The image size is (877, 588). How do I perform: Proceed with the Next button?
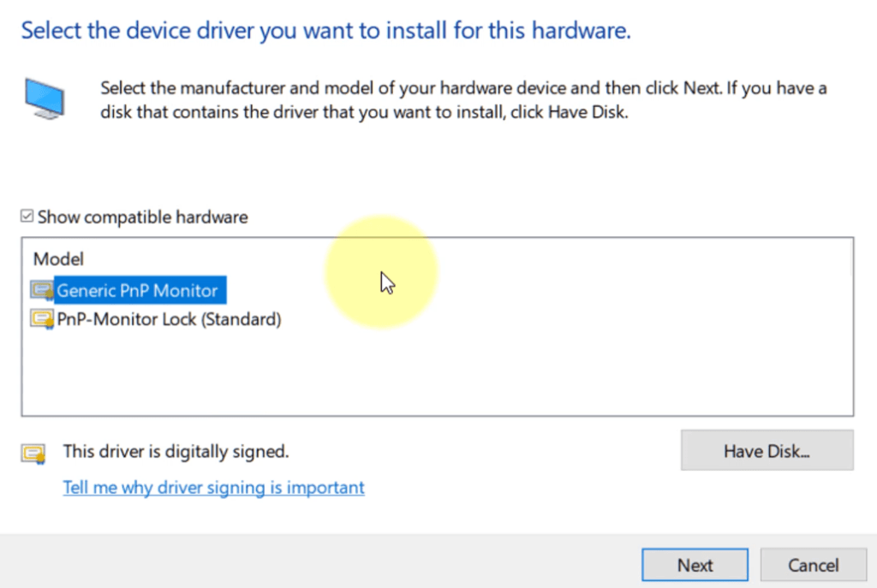tap(695, 565)
